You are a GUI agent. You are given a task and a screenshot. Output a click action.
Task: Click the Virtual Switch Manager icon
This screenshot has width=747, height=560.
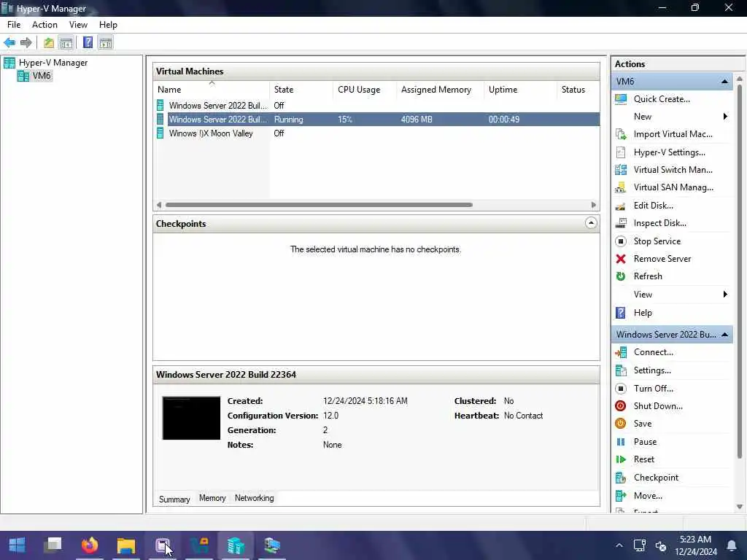[621, 170]
